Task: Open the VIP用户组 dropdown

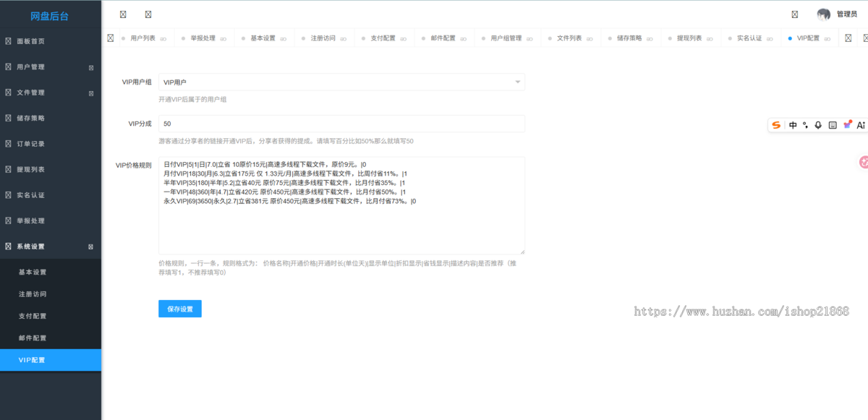Action: (x=341, y=82)
